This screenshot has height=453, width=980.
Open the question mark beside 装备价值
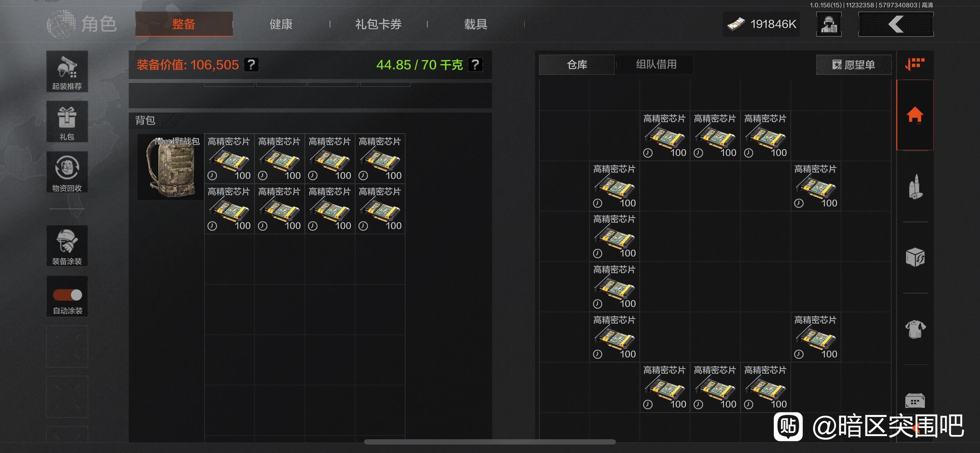pyautogui.click(x=251, y=65)
